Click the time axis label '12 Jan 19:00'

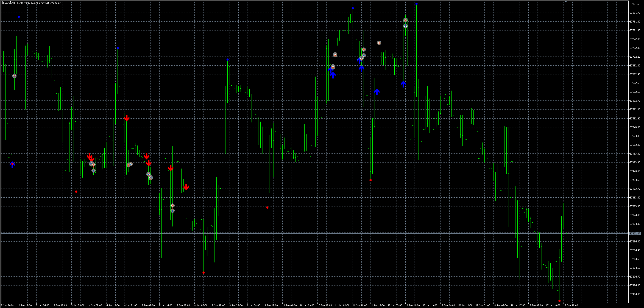pyautogui.click(x=430, y=306)
